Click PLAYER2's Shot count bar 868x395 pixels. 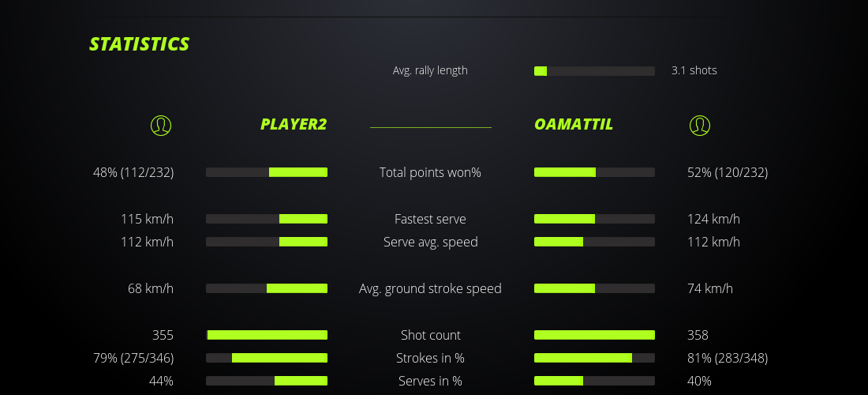[267, 335]
